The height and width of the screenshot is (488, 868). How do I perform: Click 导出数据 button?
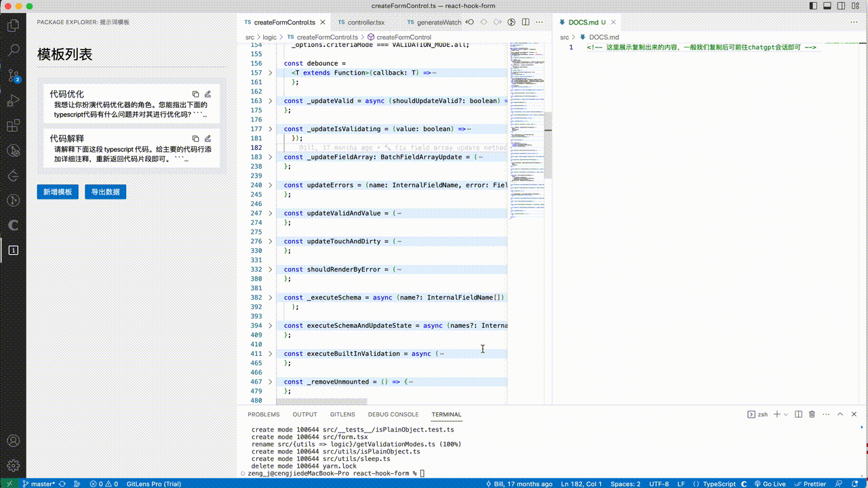[x=105, y=192]
